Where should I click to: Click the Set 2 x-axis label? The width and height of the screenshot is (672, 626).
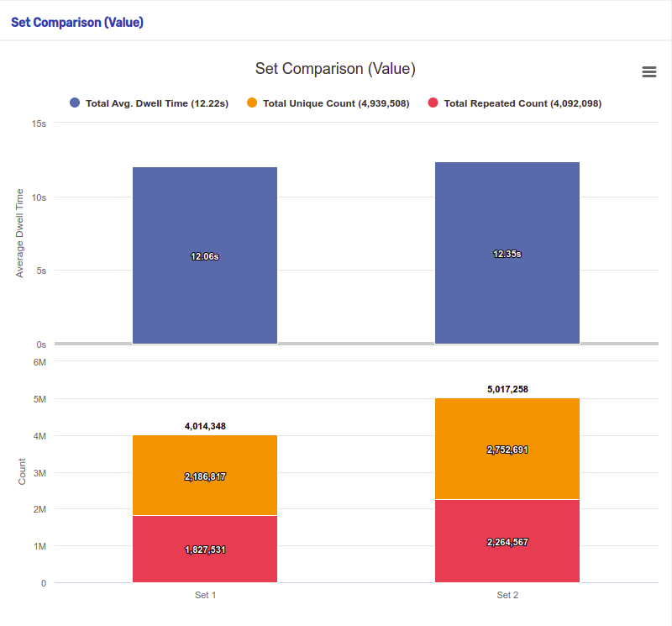[x=507, y=595]
